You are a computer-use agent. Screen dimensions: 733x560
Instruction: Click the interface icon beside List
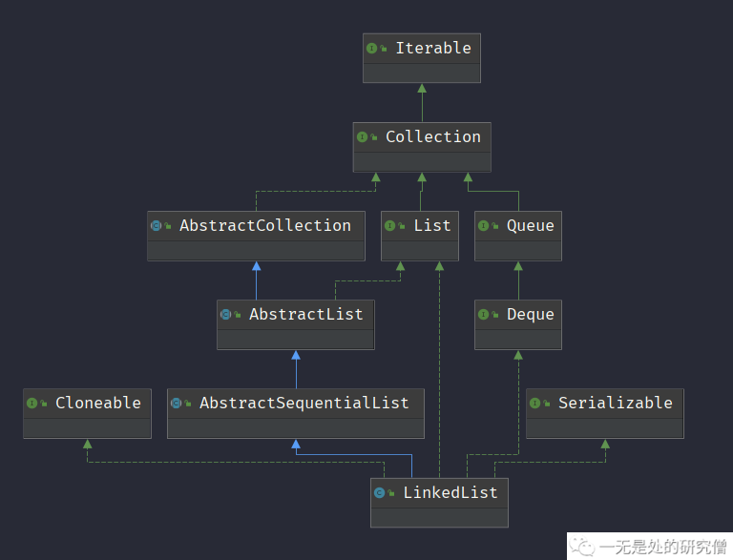390,225
